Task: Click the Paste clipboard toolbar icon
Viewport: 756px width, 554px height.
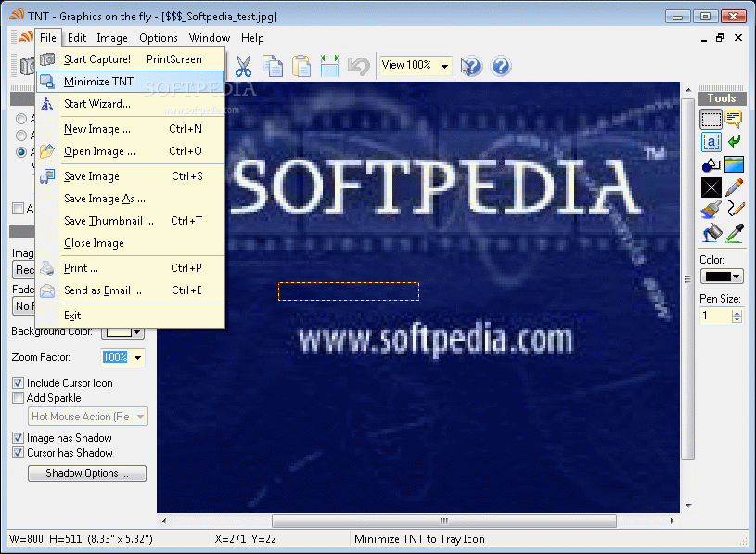Action: click(x=301, y=66)
